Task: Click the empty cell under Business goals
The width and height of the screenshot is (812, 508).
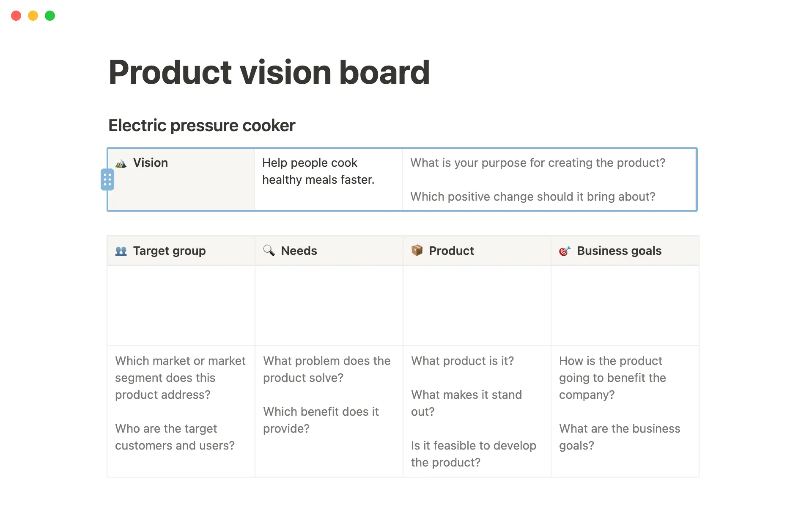Action: pyautogui.click(x=625, y=306)
